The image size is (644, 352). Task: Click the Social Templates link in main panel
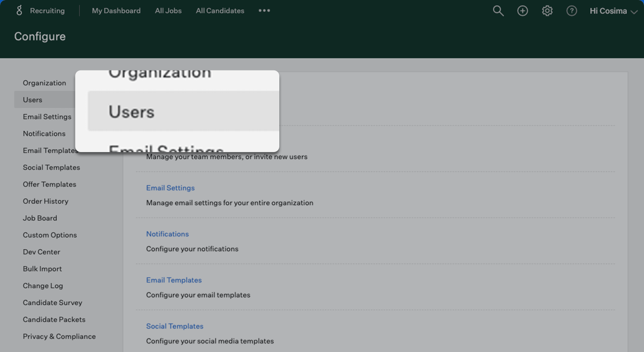point(175,326)
